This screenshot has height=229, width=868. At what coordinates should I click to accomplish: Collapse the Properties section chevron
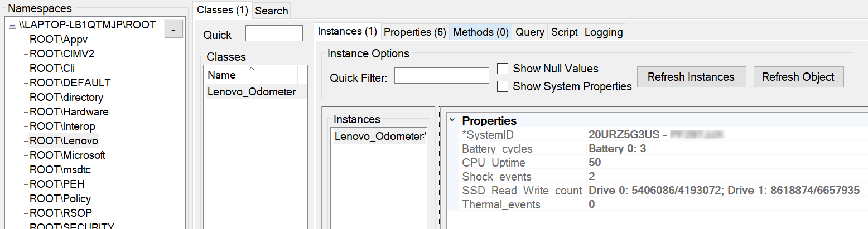[452, 120]
